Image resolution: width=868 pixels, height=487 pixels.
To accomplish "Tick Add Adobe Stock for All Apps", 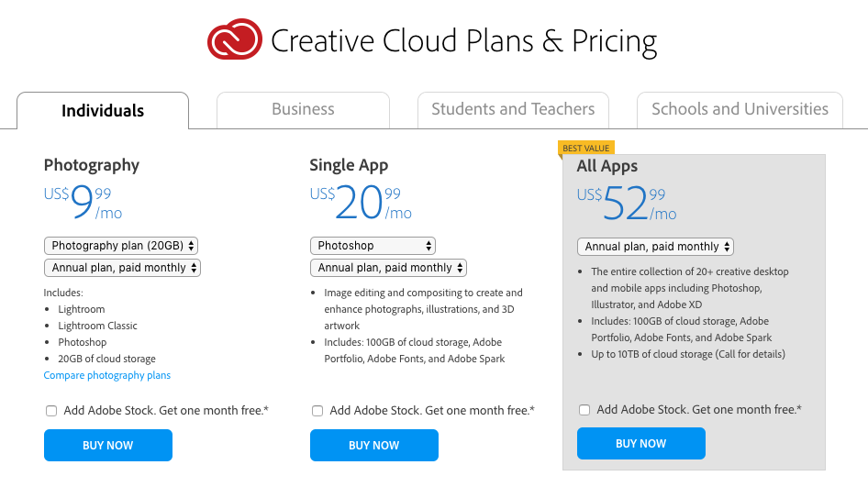I will [x=584, y=410].
